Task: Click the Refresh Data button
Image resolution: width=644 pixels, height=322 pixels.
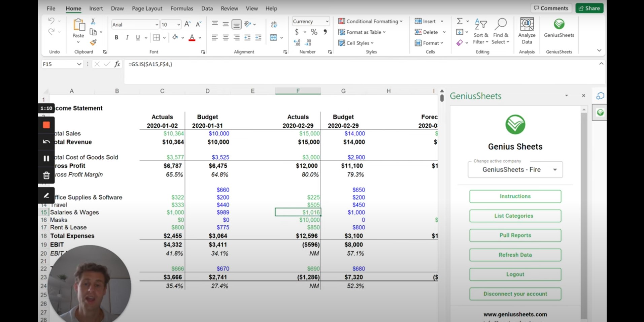Action: tap(515, 255)
